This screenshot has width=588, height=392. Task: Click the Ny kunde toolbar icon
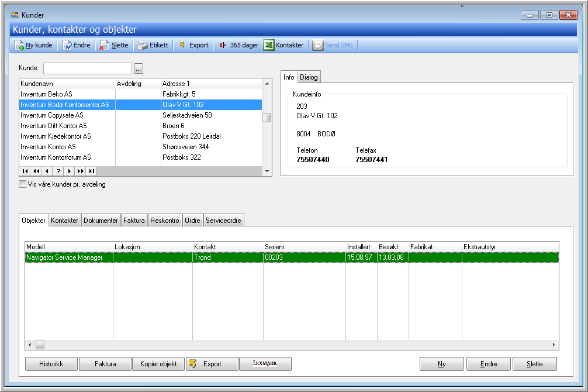pyautogui.click(x=19, y=46)
